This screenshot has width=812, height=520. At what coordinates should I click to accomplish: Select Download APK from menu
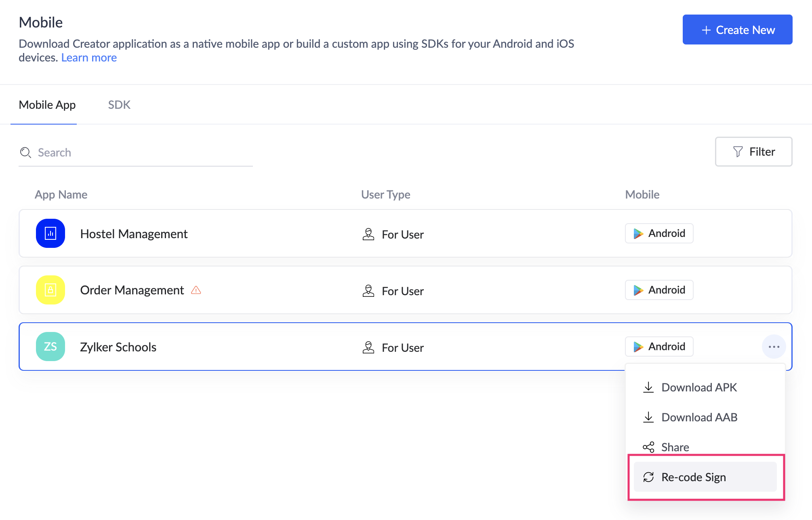click(699, 387)
